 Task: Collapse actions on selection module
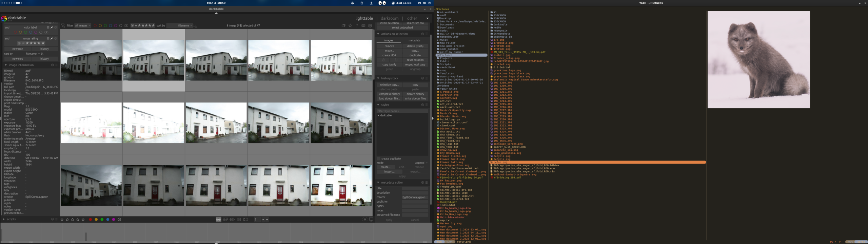[378, 34]
